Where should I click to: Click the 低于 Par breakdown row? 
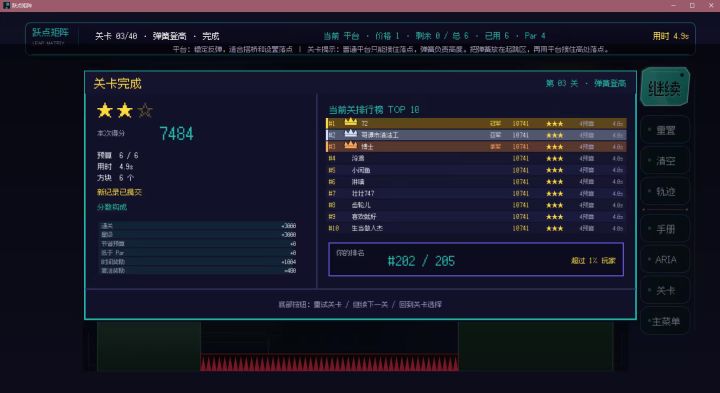[x=197, y=253]
